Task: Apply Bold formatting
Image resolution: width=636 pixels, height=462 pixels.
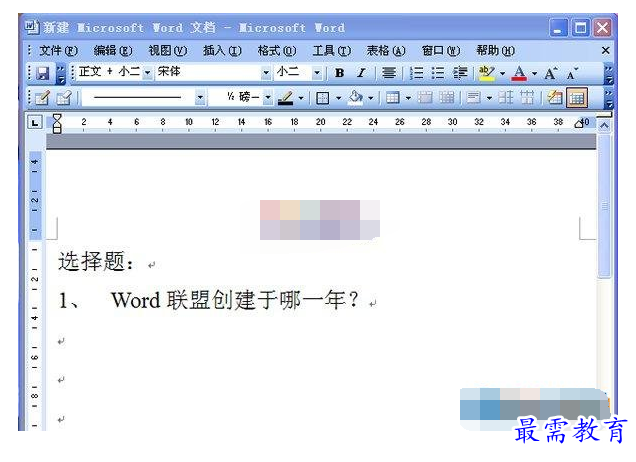Action: [339, 73]
